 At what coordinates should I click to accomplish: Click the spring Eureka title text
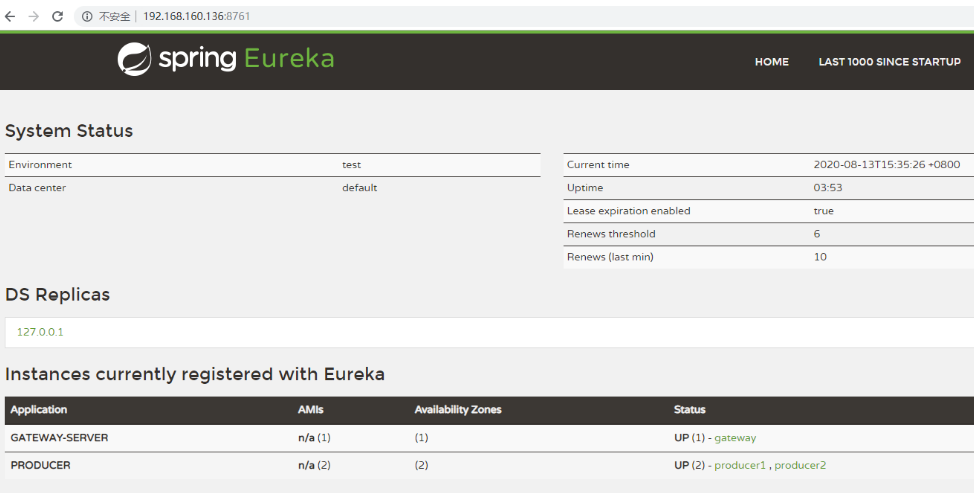coord(246,59)
